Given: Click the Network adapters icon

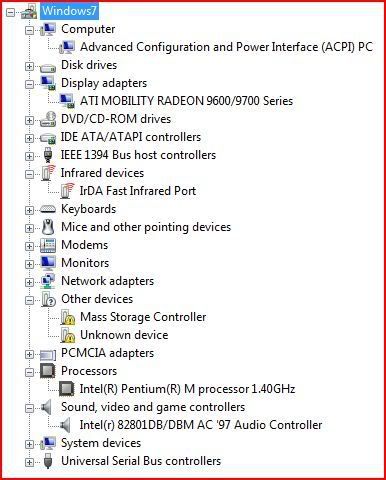Looking at the screenshot, I should click(x=48, y=281).
